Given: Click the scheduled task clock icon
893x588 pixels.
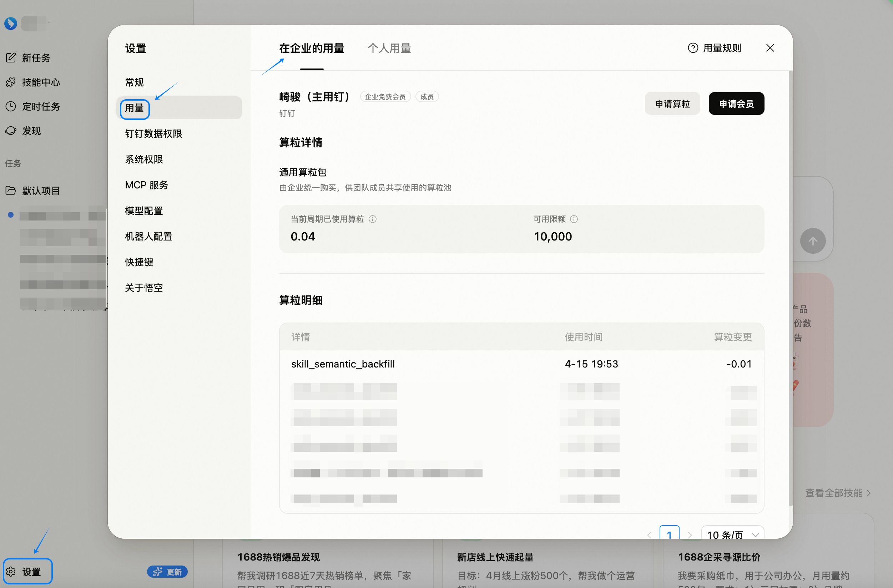Looking at the screenshot, I should coord(10,106).
